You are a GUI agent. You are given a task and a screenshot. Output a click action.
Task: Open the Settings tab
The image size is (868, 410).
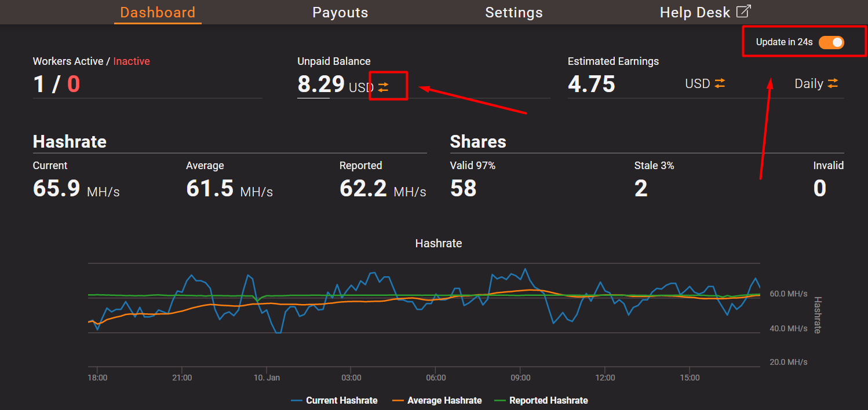pyautogui.click(x=514, y=12)
